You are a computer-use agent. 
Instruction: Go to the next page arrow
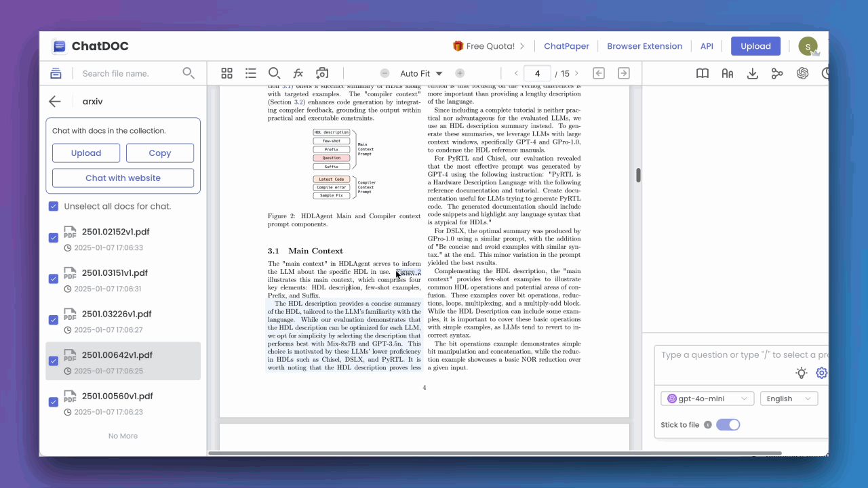[576, 73]
